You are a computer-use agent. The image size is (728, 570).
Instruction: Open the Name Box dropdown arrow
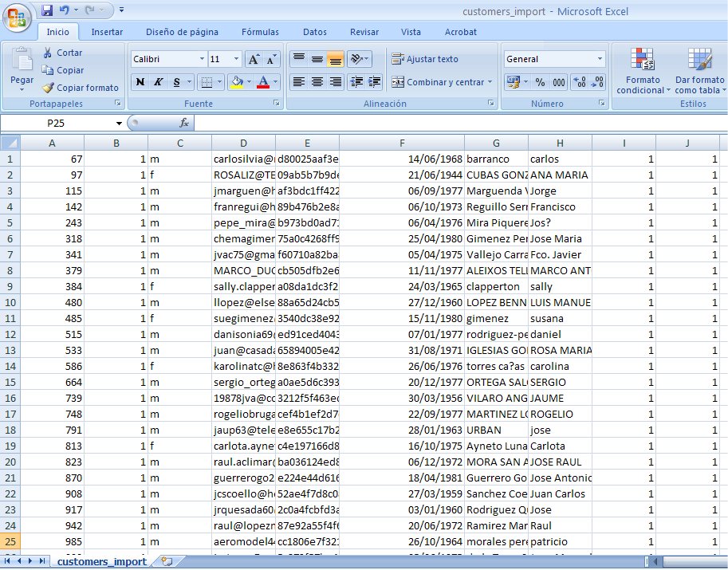(119, 123)
